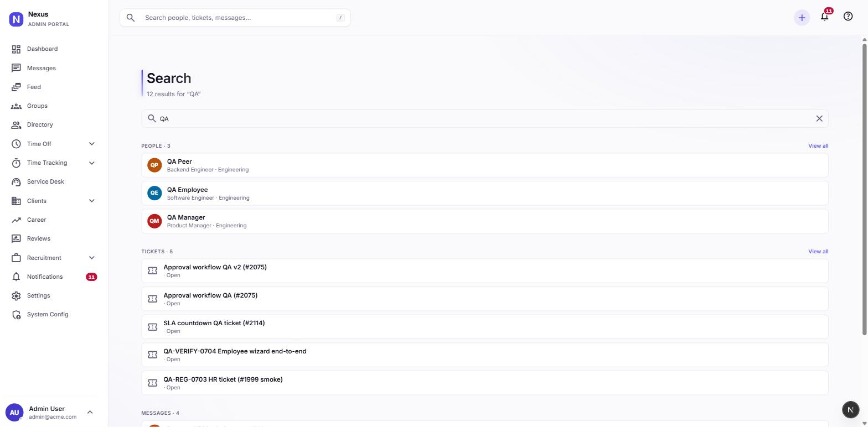
Task: Click the Career trending icon
Action: (x=16, y=220)
